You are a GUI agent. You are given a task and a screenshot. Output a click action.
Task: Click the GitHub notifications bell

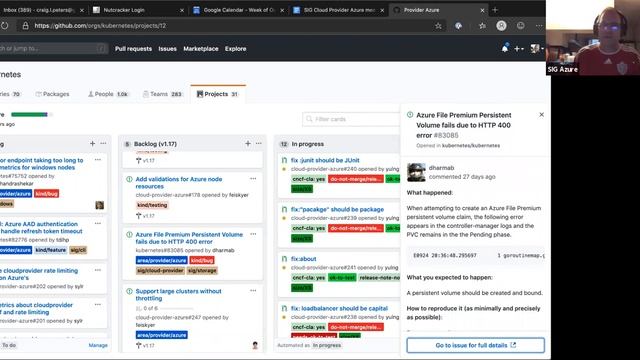pyautogui.click(x=505, y=48)
